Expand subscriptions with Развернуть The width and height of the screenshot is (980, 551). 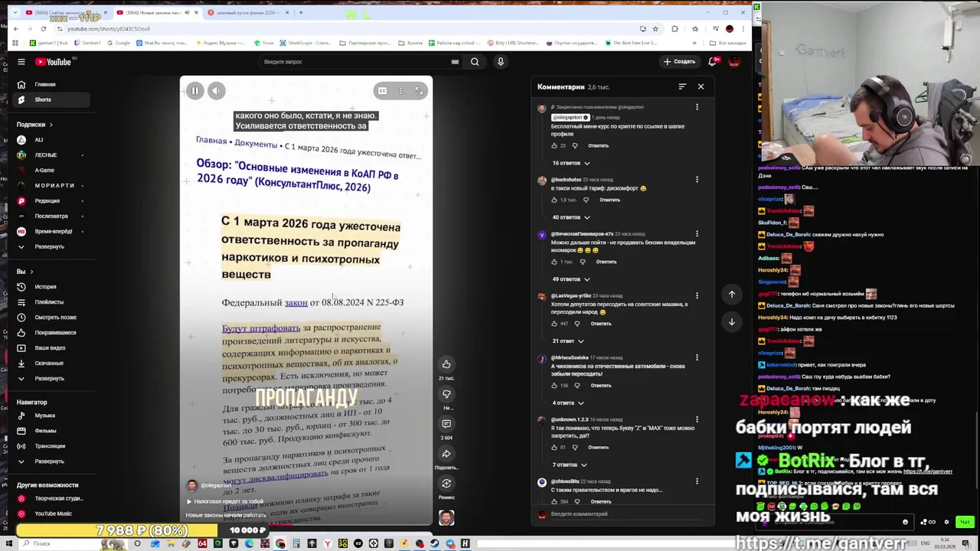tap(49, 247)
